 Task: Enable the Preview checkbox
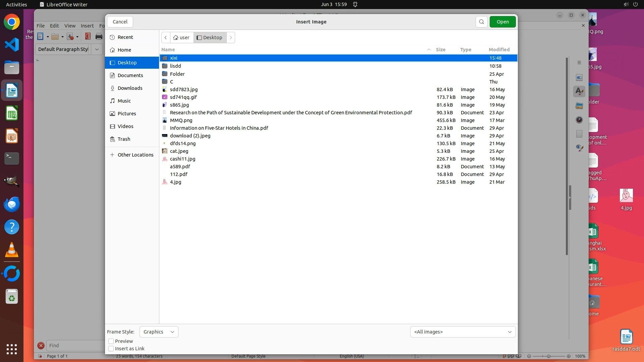click(x=111, y=341)
